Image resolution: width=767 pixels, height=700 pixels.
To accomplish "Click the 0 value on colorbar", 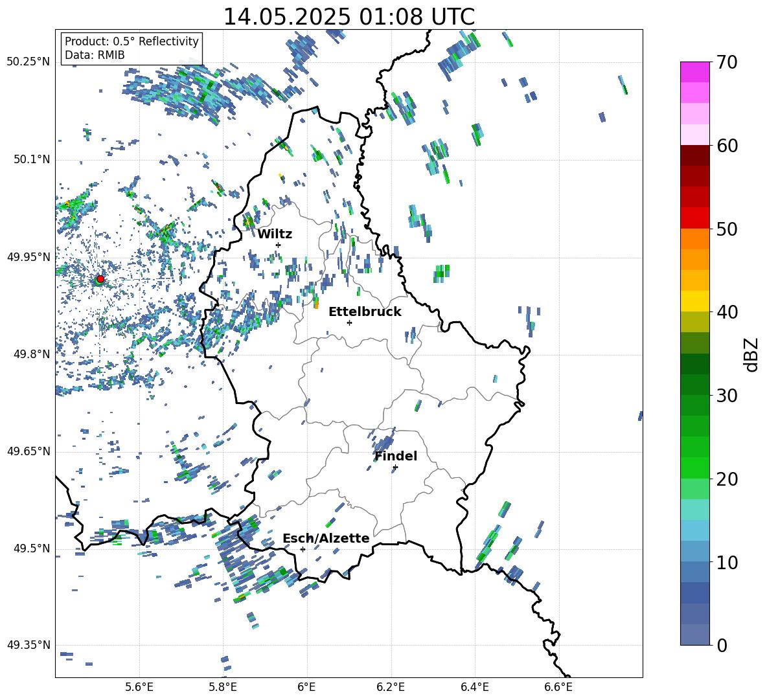I will click(x=722, y=645).
